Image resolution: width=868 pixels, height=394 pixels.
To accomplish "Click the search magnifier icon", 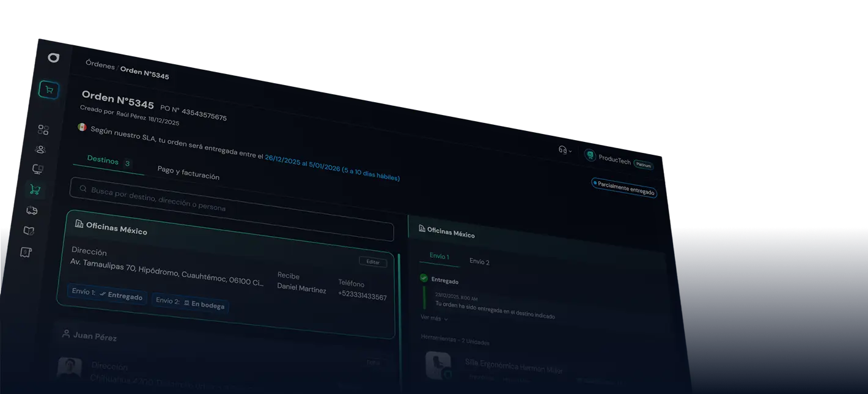I will [83, 189].
